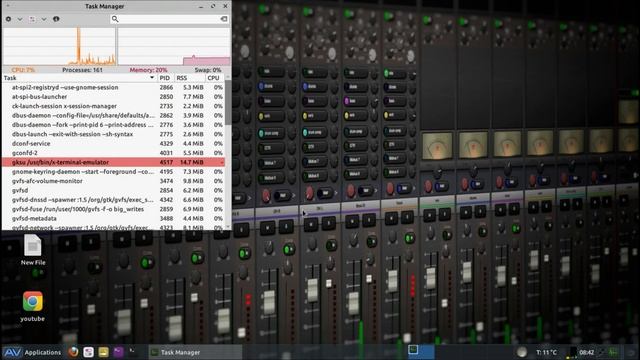Click the settings gear icon in Task Manager
640x360 pixels.
8,19
